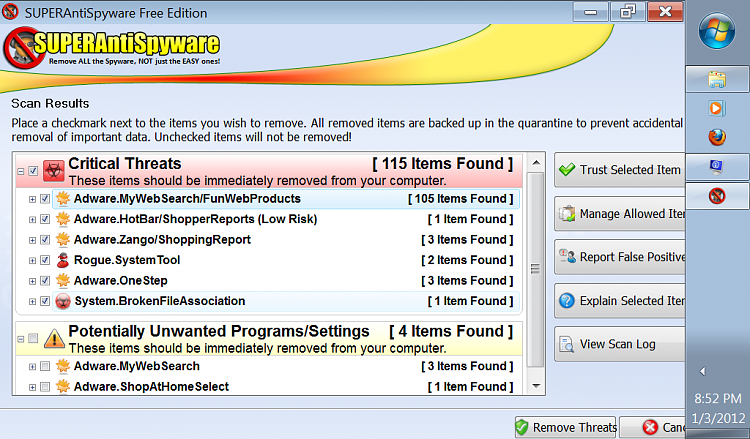Open Windows Explorer from the taskbar

(x=717, y=79)
